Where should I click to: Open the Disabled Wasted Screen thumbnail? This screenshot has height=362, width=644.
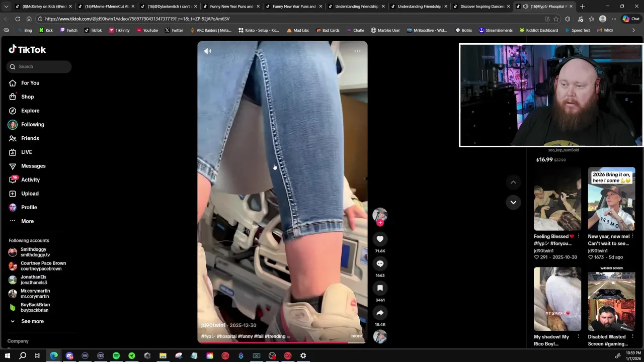click(611, 299)
